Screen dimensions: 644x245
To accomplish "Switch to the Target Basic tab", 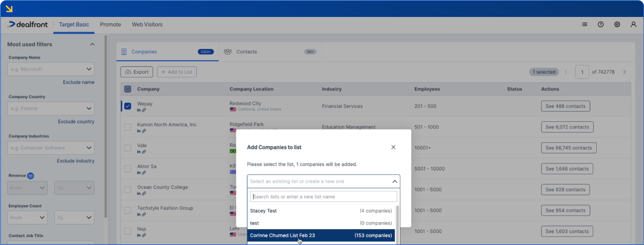I will (x=74, y=25).
